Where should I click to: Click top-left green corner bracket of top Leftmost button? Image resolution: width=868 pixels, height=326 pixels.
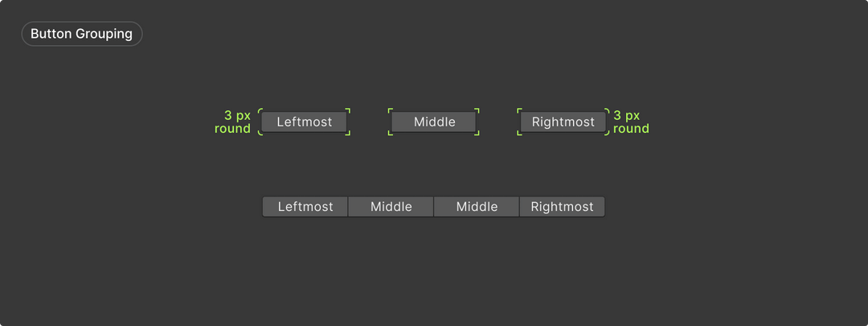[x=260, y=110]
